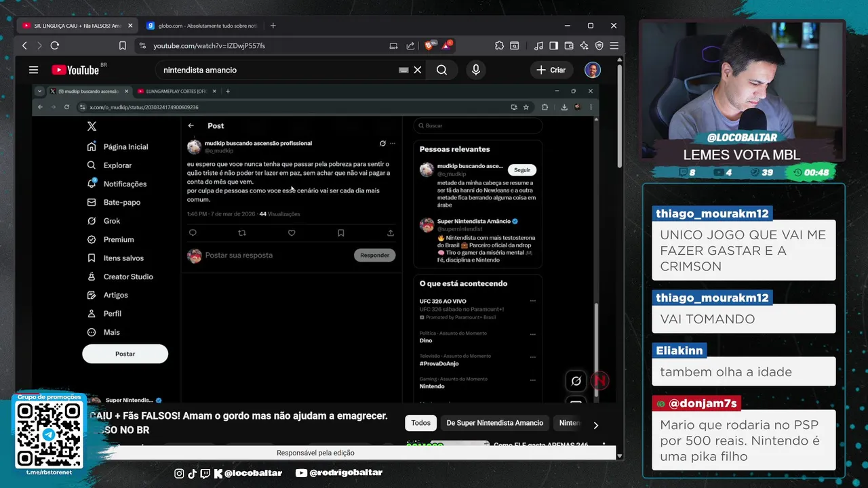This screenshot has height=488, width=868.
Task: Switch to the globo.com browser tab
Action: tap(201, 26)
